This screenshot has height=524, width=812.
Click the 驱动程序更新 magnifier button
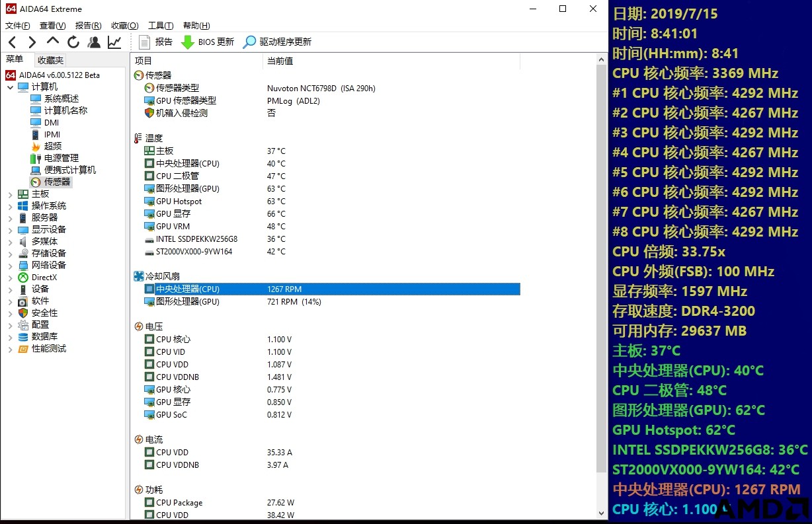click(x=277, y=42)
